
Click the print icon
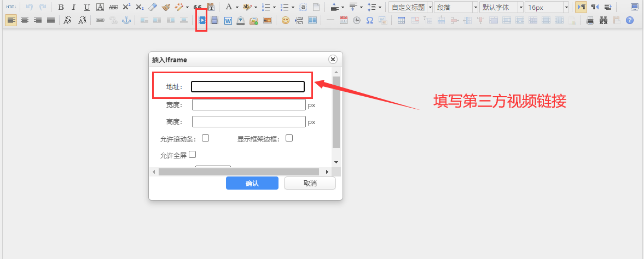(x=590, y=20)
